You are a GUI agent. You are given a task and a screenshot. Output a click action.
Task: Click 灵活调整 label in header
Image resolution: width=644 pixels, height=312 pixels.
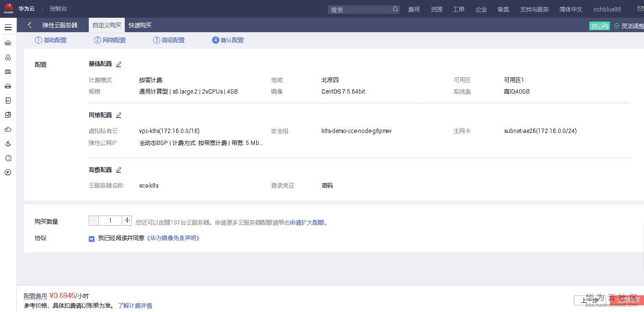pyautogui.click(x=632, y=26)
